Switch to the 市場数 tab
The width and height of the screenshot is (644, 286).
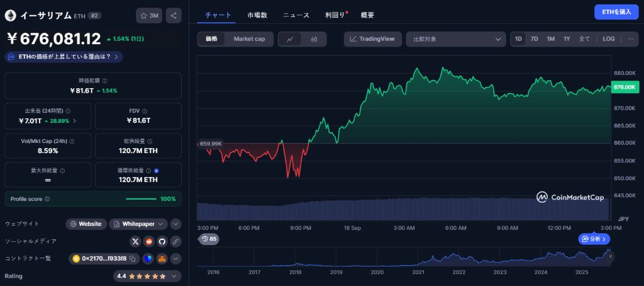coord(257,15)
